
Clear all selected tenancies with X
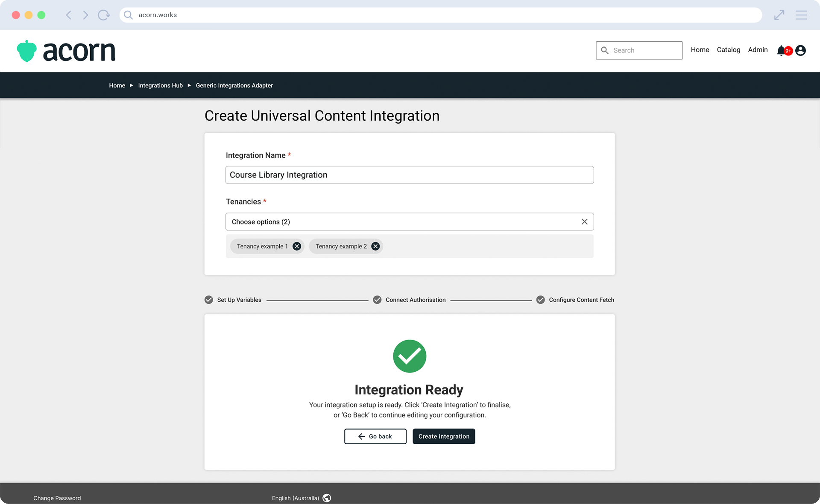tap(584, 221)
